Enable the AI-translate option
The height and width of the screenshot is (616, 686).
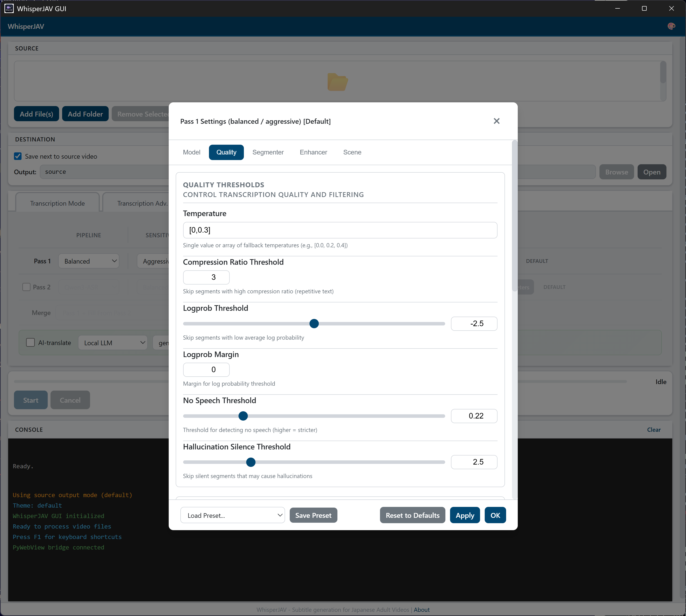click(x=30, y=342)
